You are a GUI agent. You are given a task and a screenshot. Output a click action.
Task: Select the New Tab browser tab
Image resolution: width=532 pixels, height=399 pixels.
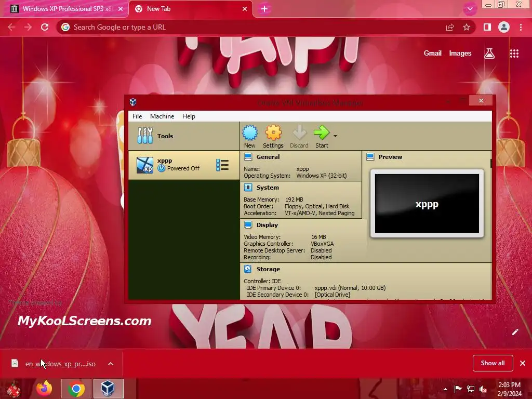pos(191,9)
